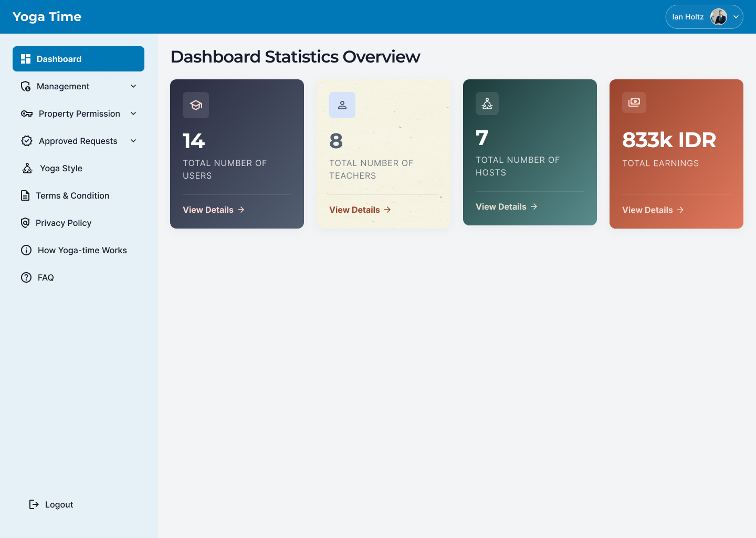Click the meditation icon on hosts card

pyautogui.click(x=487, y=104)
